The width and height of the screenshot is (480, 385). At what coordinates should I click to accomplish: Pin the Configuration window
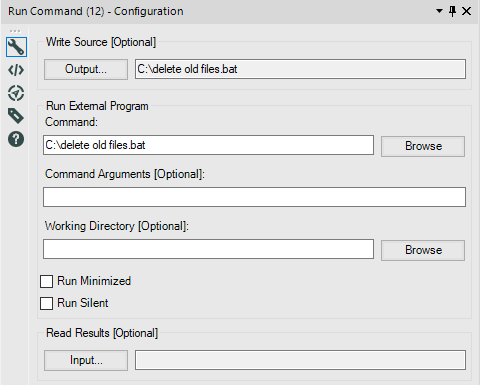tap(452, 11)
